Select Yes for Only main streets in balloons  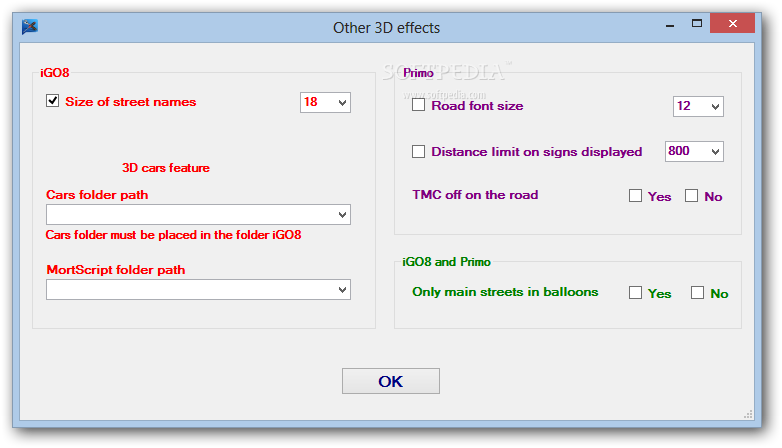coord(635,293)
